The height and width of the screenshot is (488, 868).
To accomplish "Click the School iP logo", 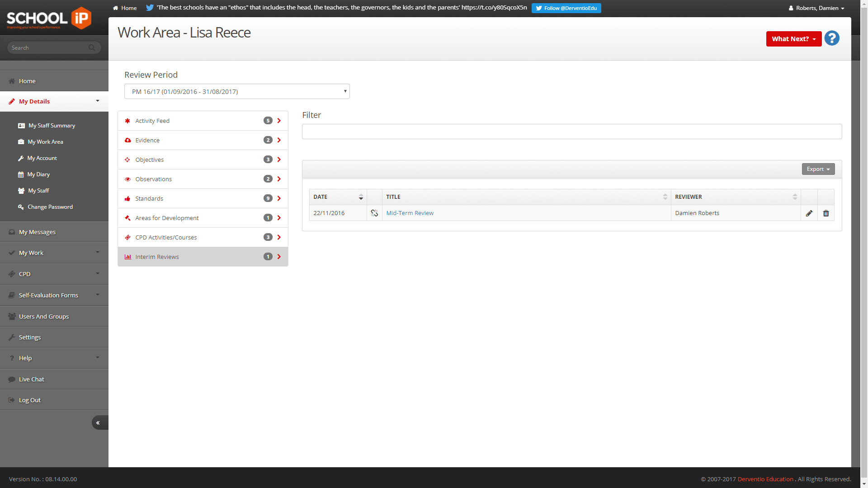I will point(49,18).
